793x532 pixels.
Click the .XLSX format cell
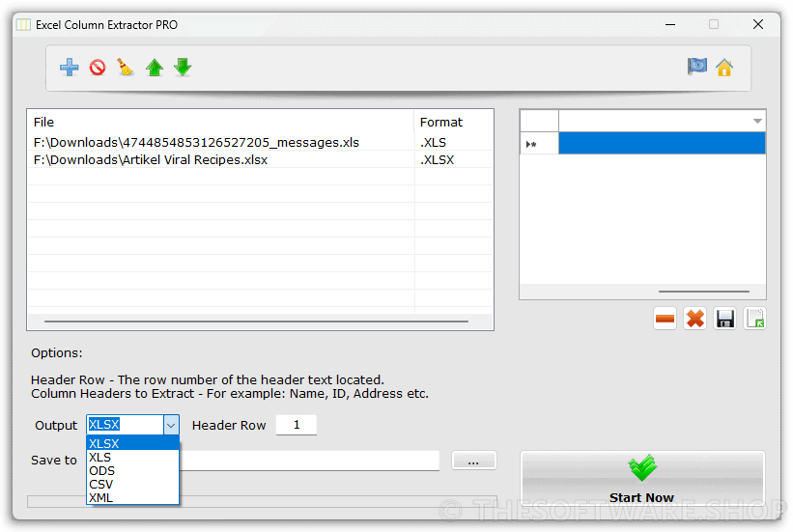click(x=453, y=160)
